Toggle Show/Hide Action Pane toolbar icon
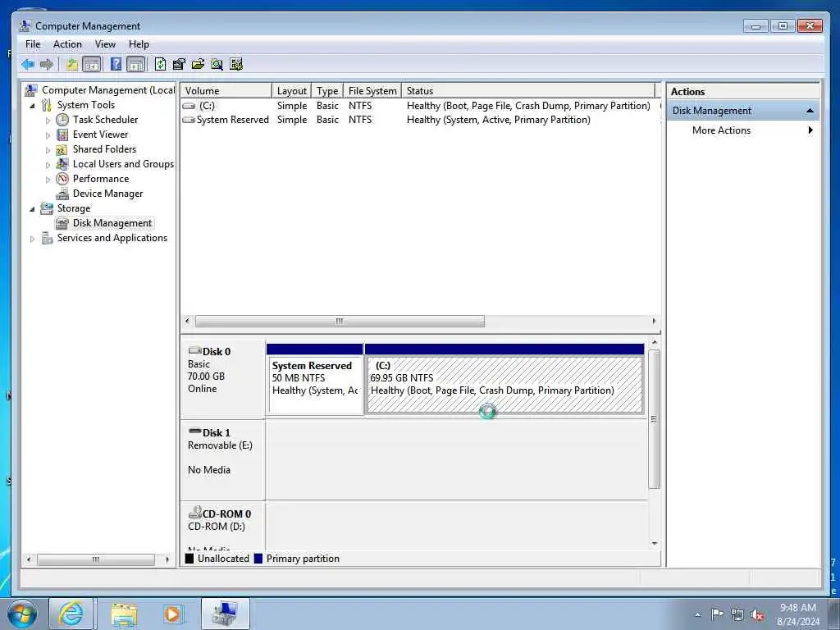840x630 pixels. pyautogui.click(x=136, y=65)
